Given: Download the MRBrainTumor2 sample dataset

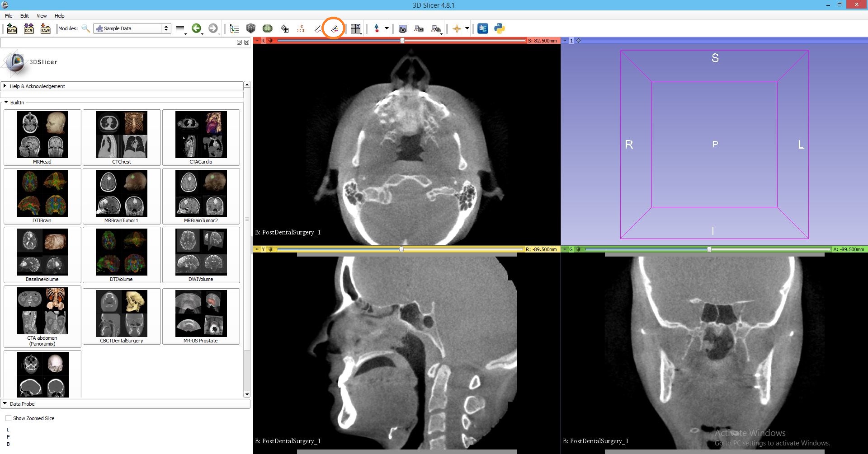Looking at the screenshot, I should 201,196.
